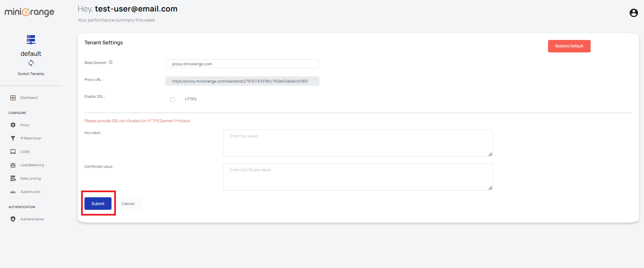Click Switch Tenants link
Screen dimensions: 644x268
pyautogui.click(x=31, y=74)
